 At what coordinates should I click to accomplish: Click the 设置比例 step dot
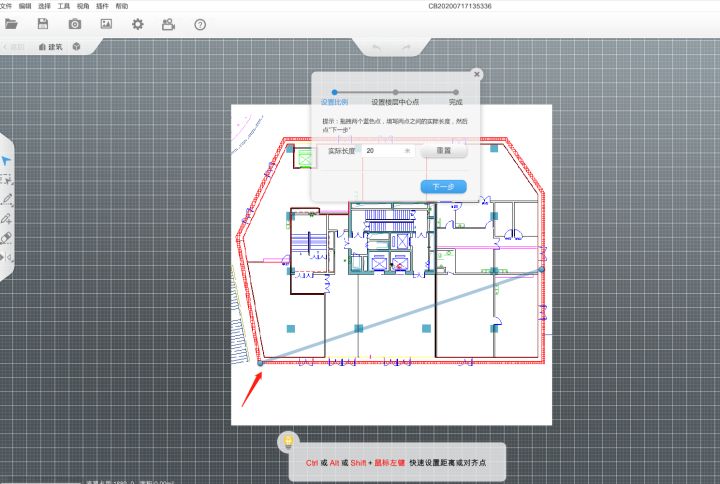[334, 92]
